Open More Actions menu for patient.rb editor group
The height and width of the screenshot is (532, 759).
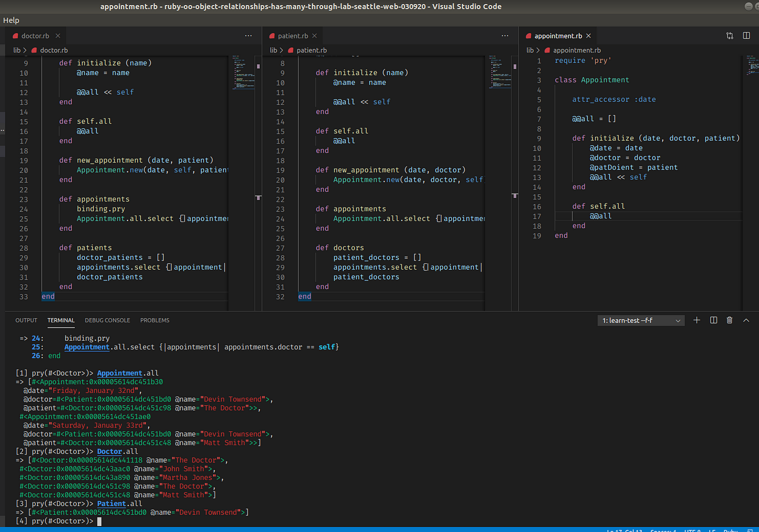[505, 36]
